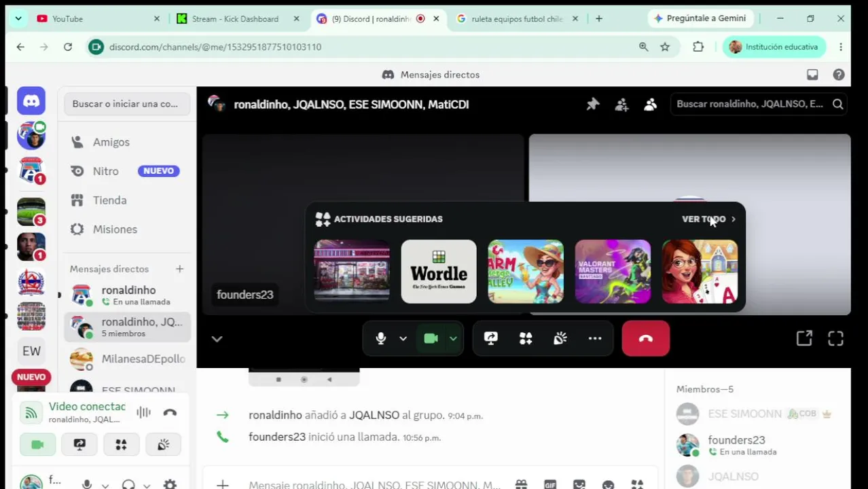Open VER TODO activities link

(709, 219)
